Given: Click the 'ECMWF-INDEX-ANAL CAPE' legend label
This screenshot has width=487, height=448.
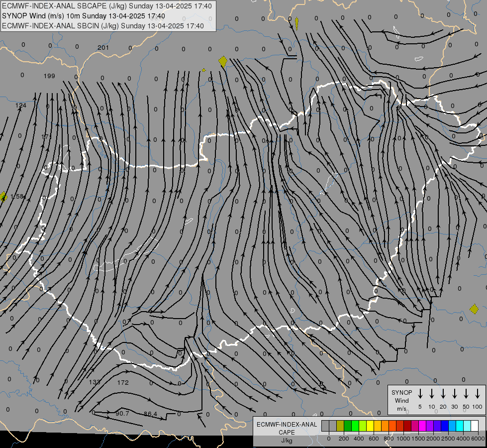Looking at the screenshot, I should [x=287, y=428].
